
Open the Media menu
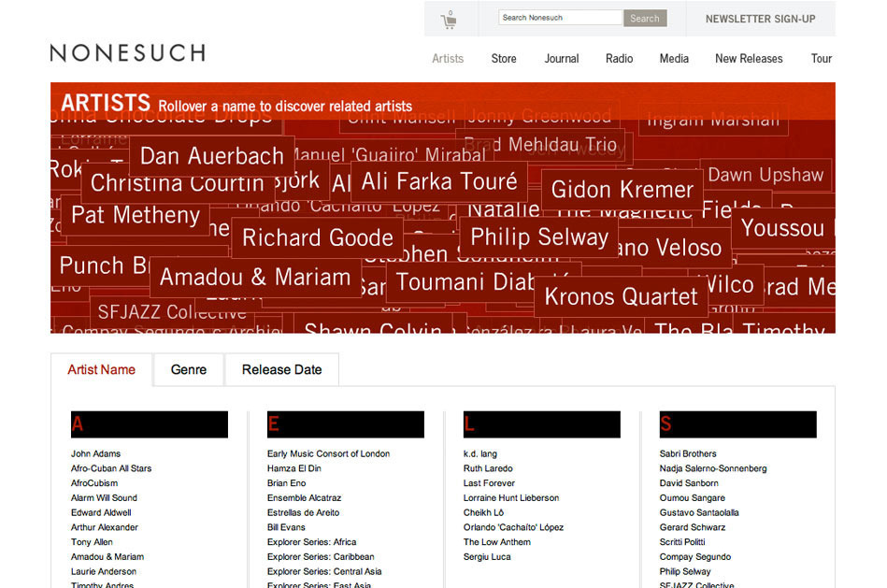click(674, 58)
